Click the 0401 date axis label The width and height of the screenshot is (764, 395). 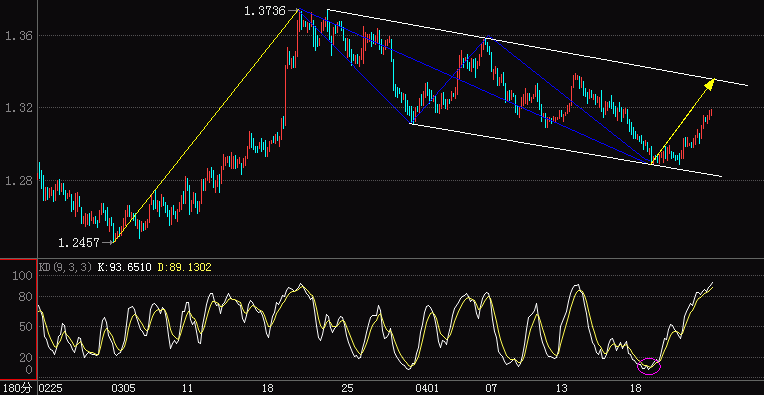point(427,388)
